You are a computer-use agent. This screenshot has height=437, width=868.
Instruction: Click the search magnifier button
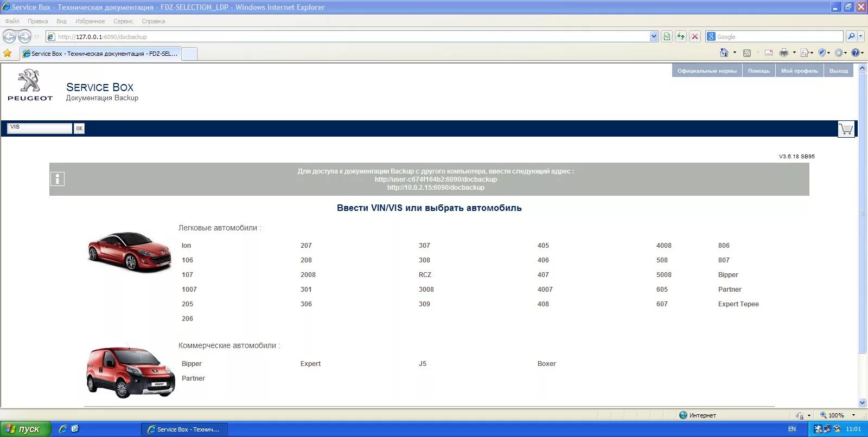[851, 36]
